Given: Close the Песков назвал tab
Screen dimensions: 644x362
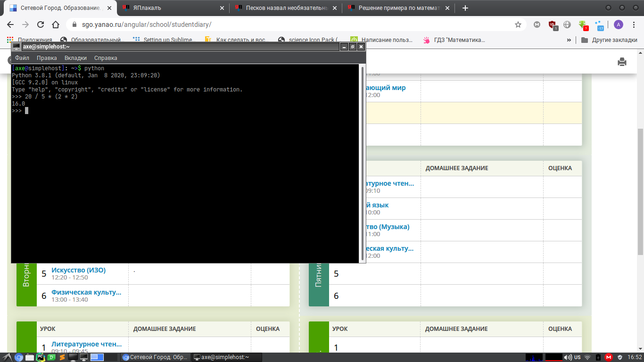Looking at the screenshot, I should [x=335, y=8].
